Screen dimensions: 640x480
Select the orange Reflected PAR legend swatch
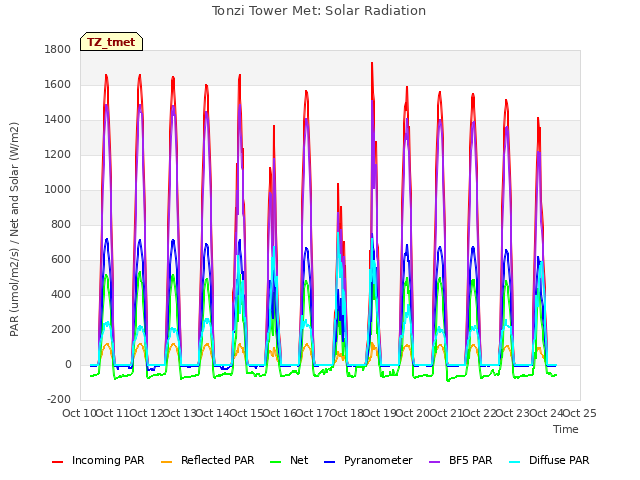pyautogui.click(x=167, y=462)
